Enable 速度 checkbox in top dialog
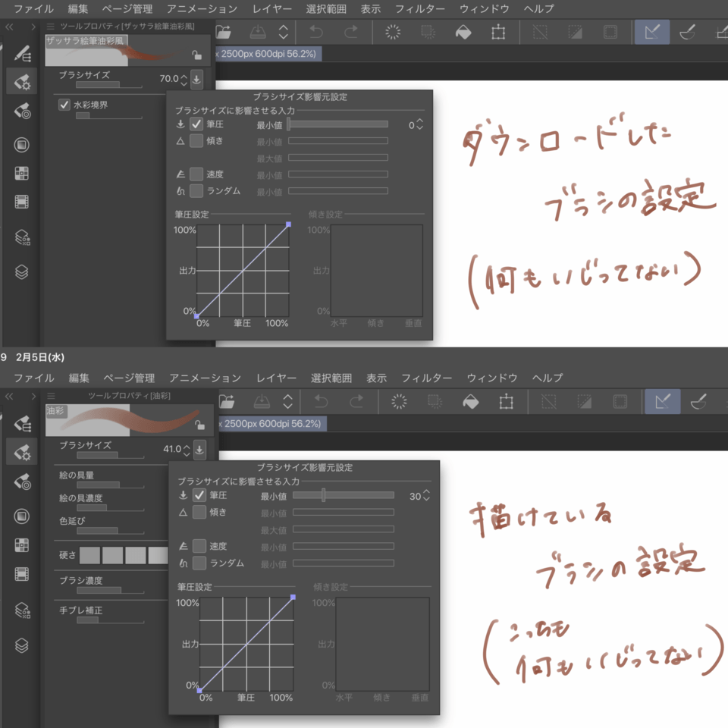Screen dimensions: 728x728 [x=196, y=174]
